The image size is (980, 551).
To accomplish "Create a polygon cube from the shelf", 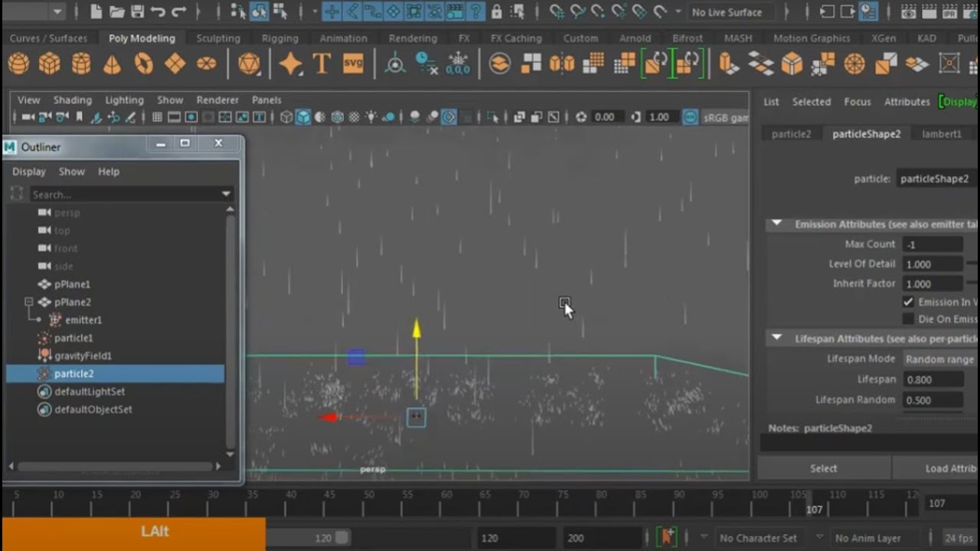I will 50,64.
